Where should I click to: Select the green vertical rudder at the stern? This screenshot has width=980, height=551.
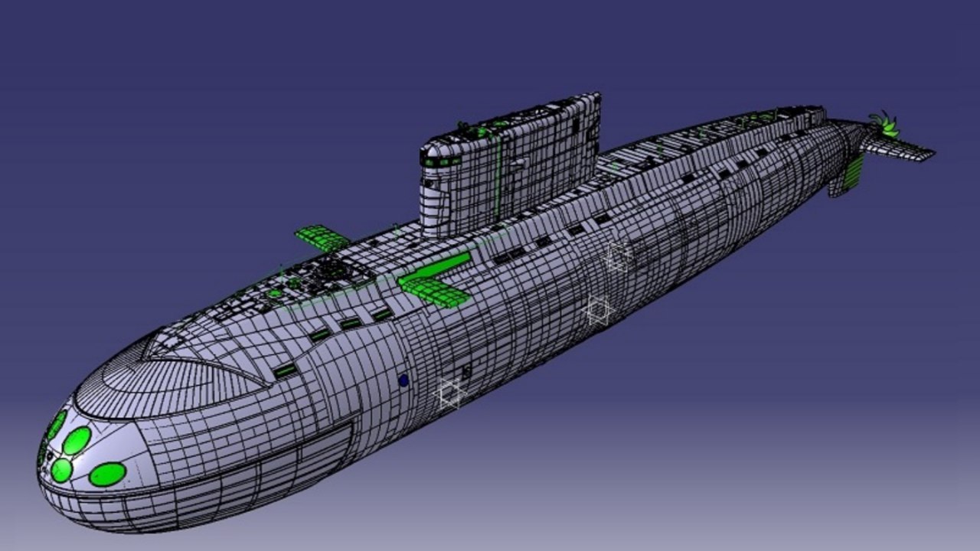coord(852,174)
